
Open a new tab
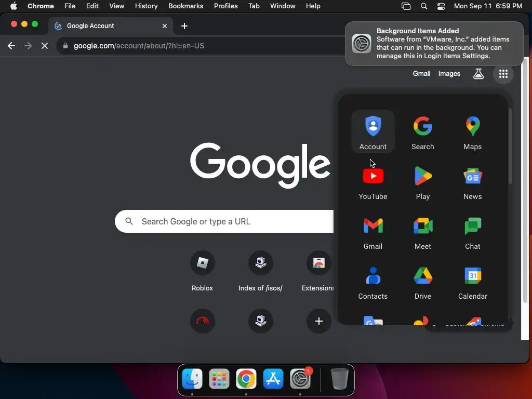[184, 26]
